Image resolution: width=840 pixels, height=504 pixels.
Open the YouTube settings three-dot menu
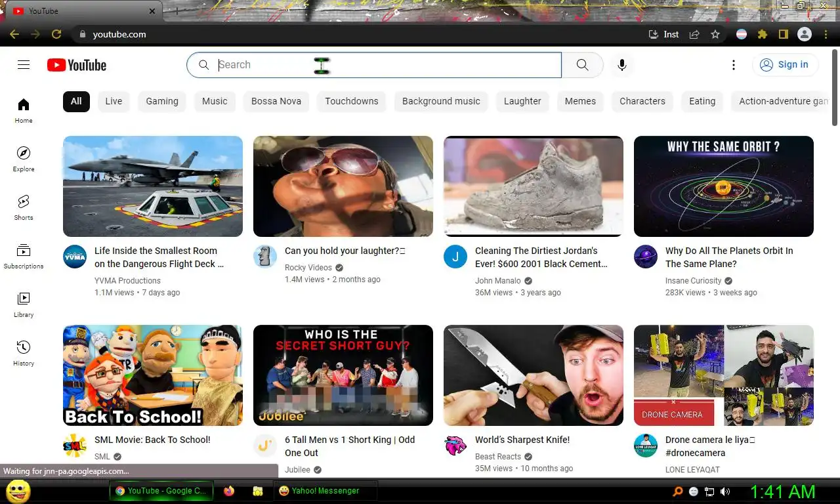pyautogui.click(x=734, y=65)
